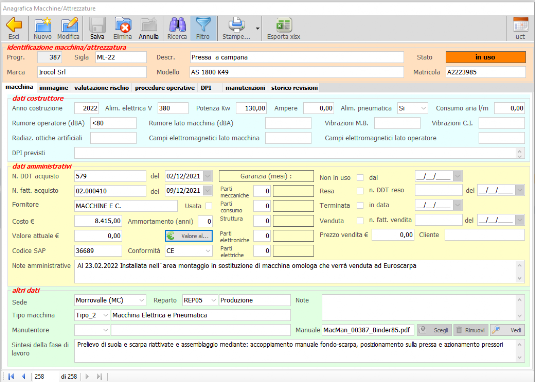The width and height of the screenshot is (535, 382).
Task: Toggle the Terminata checkbox
Action: [360, 205]
